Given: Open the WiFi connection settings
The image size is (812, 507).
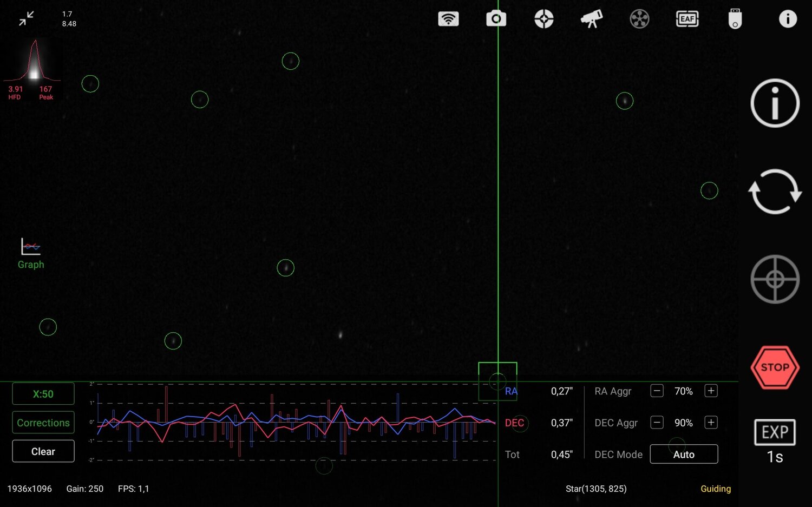Looking at the screenshot, I should 448,18.
